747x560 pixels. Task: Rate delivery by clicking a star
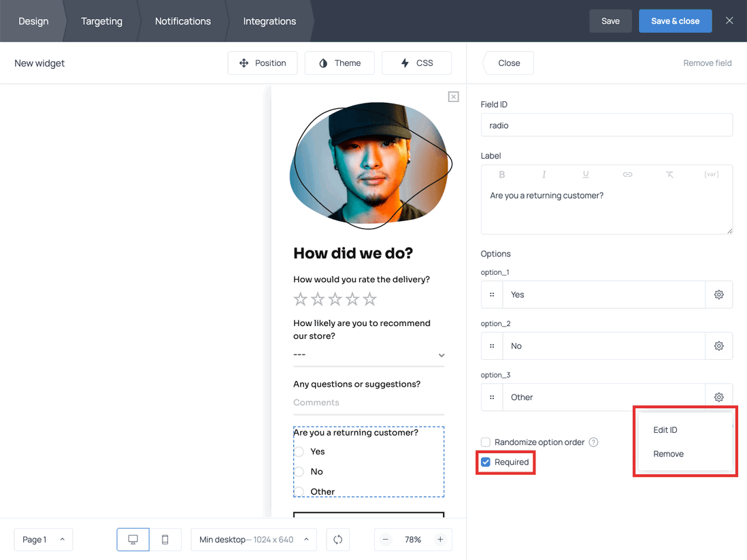tap(300, 298)
